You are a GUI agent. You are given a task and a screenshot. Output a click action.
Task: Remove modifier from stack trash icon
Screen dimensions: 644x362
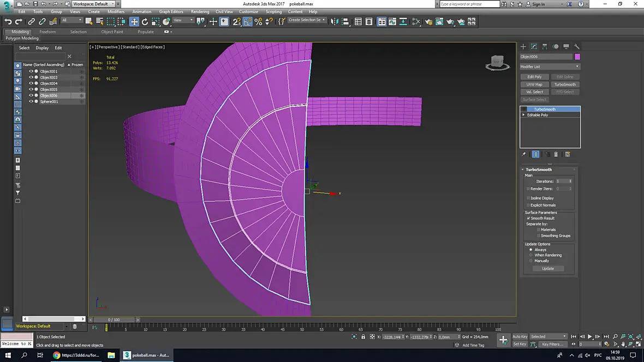pos(556,154)
